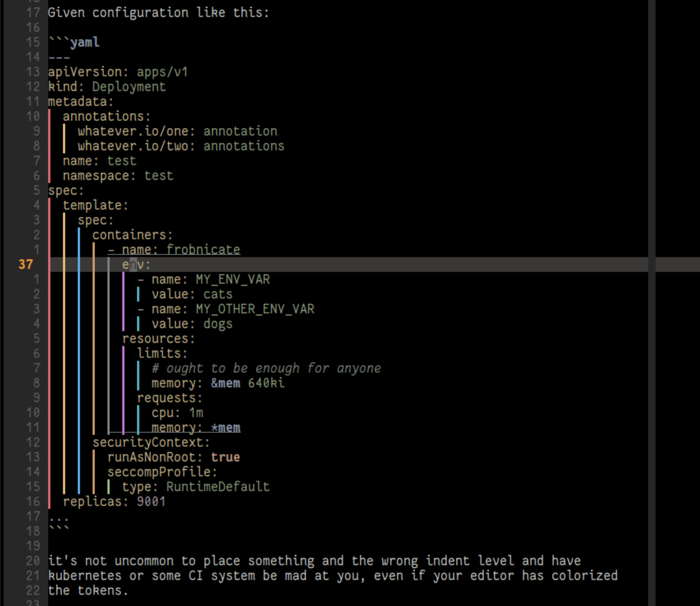Screen dimensions: 700x606
Task: Click the 'annotations:' key line
Action: click(107, 116)
